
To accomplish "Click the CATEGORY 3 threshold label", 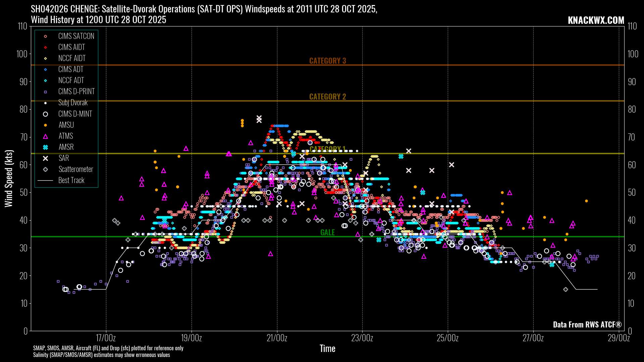I will coord(327,61).
